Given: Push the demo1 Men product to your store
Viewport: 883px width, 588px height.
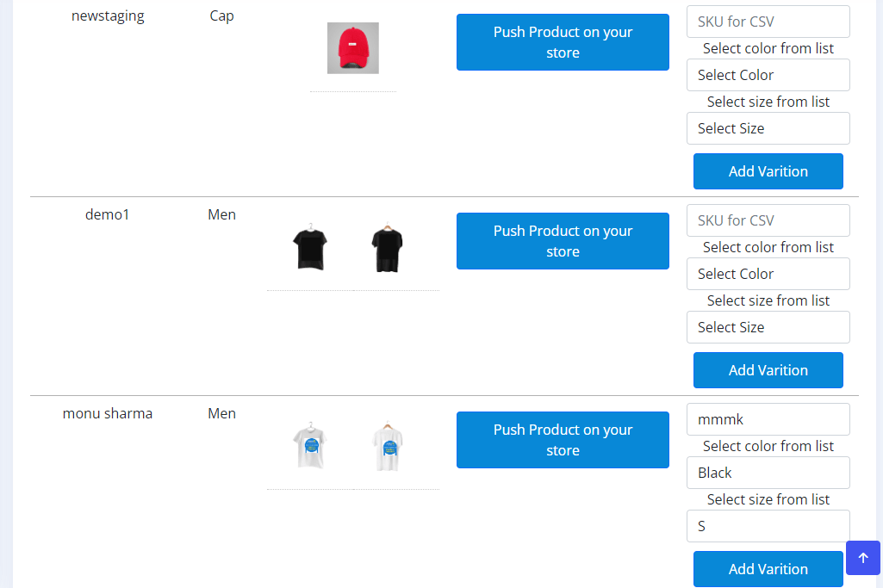Looking at the screenshot, I should (x=563, y=241).
